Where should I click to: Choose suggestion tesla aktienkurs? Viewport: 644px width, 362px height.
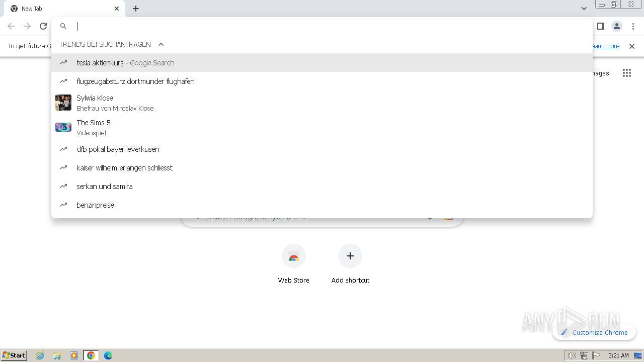[x=322, y=63]
